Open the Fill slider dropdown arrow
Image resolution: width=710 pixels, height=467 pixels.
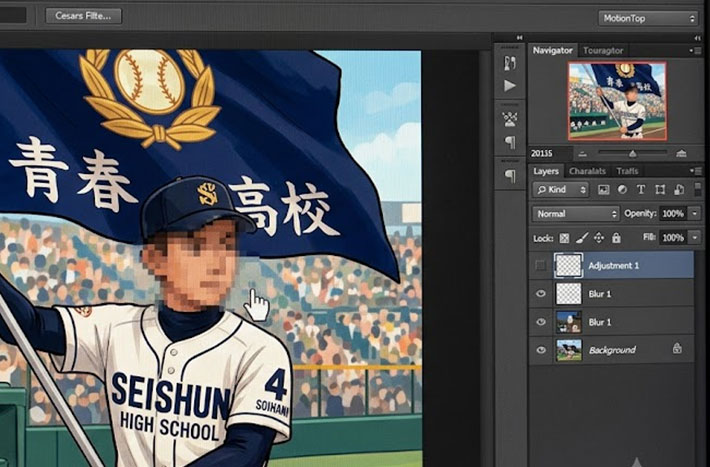pyautogui.click(x=695, y=238)
